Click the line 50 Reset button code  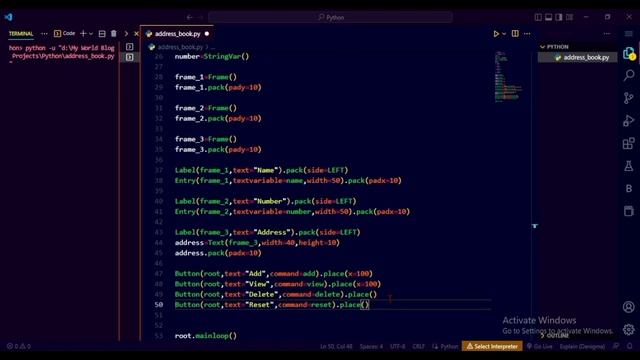click(272, 304)
